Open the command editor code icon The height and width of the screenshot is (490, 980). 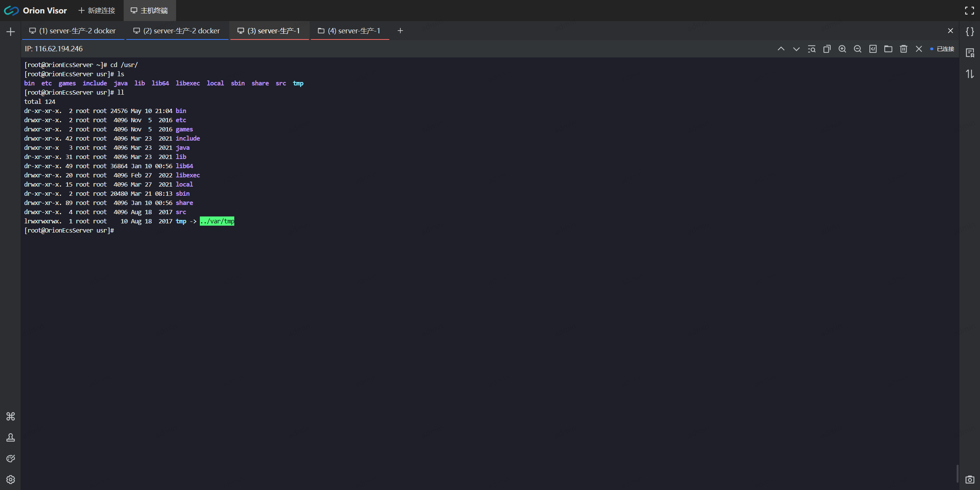click(873, 49)
